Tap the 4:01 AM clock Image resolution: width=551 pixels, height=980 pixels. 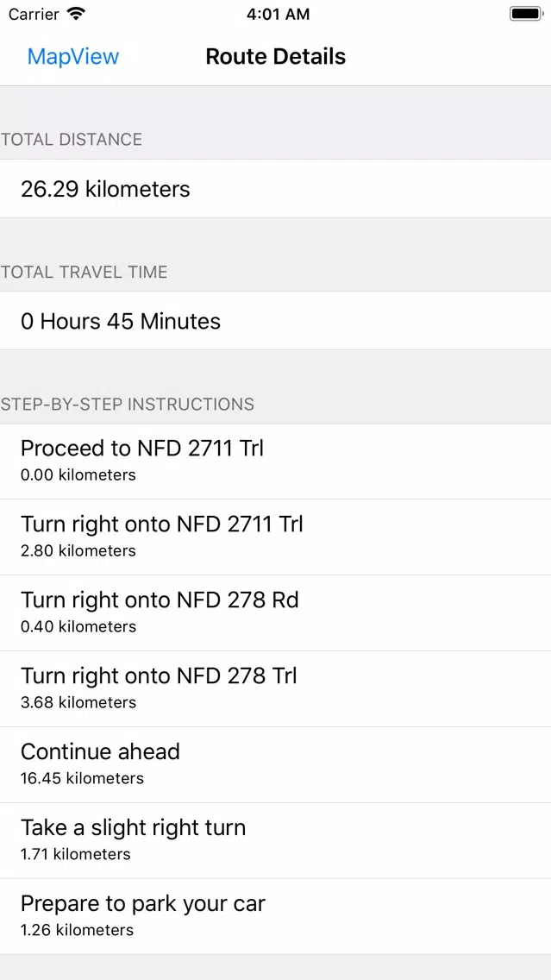tap(278, 15)
